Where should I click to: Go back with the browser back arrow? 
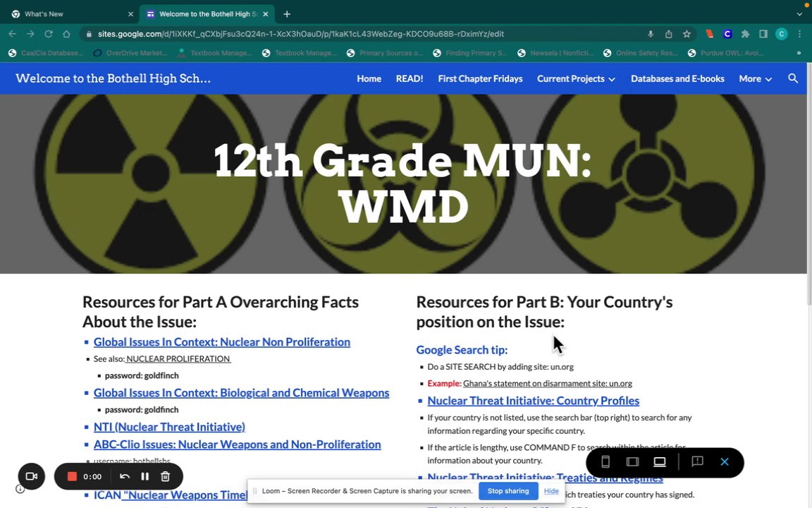[13, 34]
